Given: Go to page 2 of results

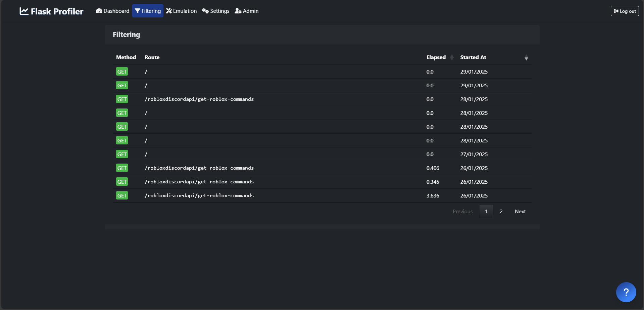Looking at the screenshot, I should [501, 211].
